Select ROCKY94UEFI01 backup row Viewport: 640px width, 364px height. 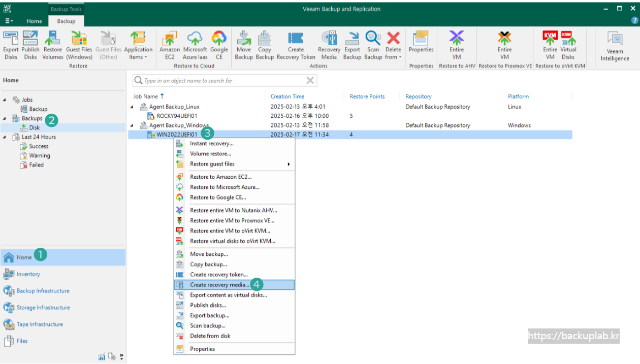click(x=350, y=116)
